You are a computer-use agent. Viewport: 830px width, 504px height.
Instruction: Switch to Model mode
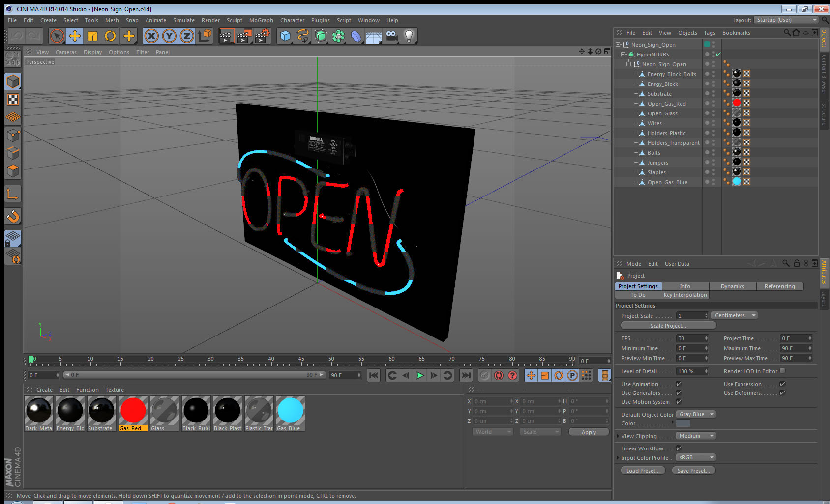coord(13,81)
